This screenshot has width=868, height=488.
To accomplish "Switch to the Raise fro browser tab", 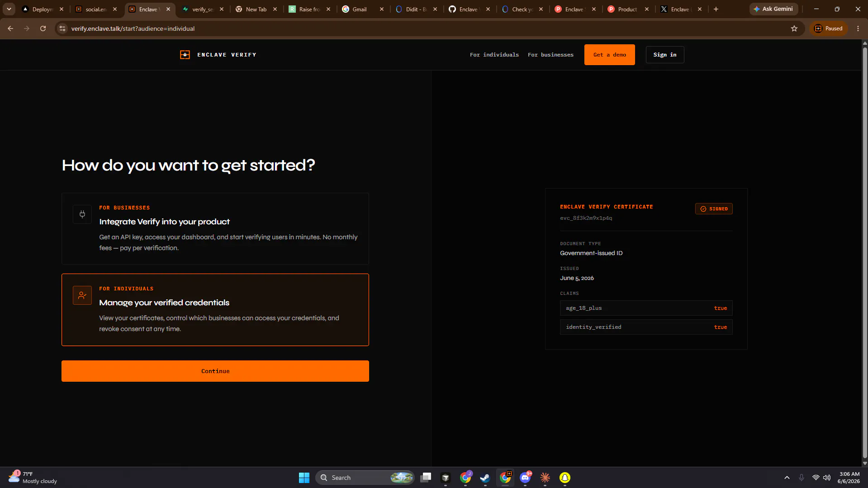I will pyautogui.click(x=309, y=9).
